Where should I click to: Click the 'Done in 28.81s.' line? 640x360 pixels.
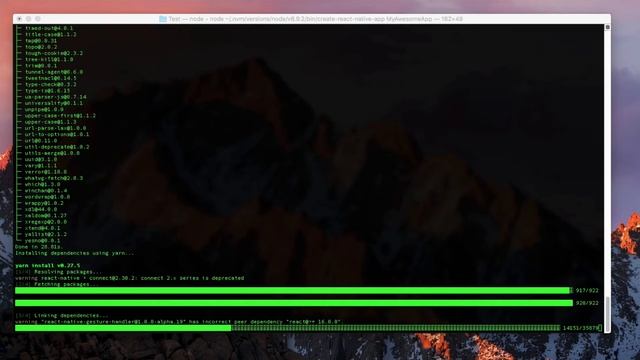(x=39, y=247)
